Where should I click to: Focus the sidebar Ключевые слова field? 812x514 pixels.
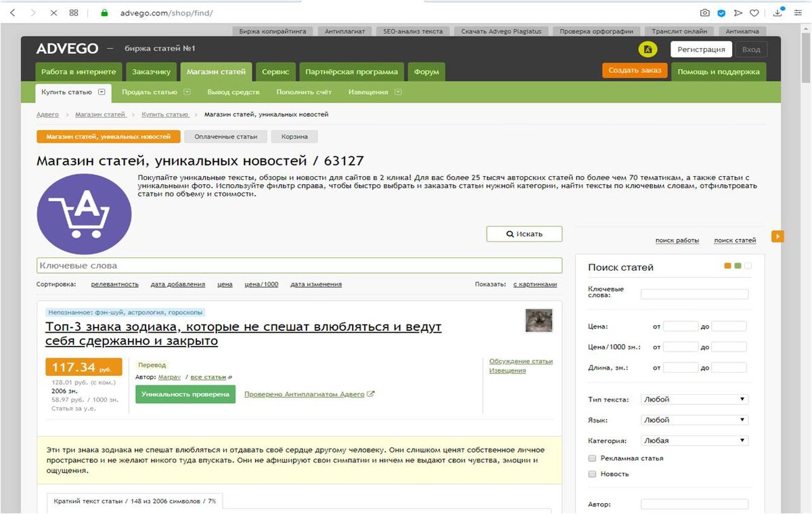tap(694, 294)
